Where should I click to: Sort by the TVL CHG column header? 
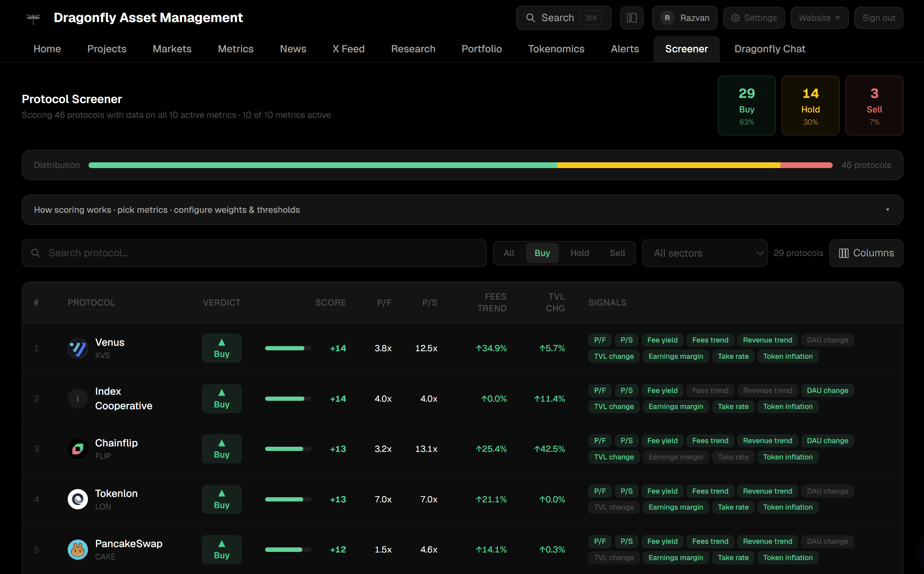555,303
